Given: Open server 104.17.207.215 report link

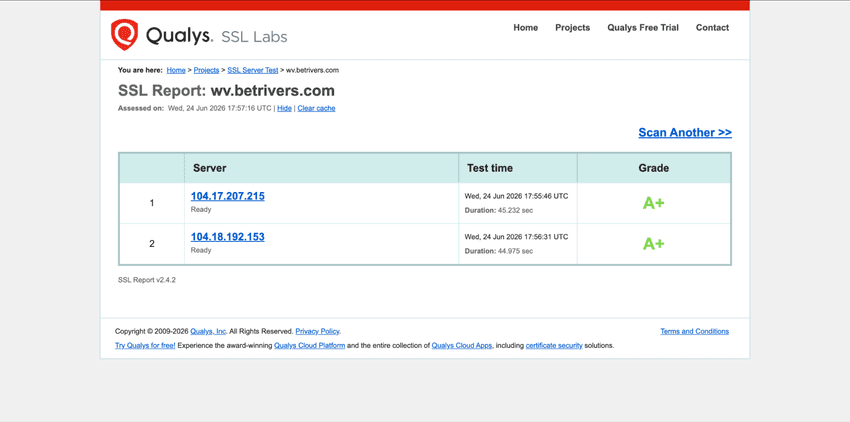Looking at the screenshot, I should pos(228,196).
